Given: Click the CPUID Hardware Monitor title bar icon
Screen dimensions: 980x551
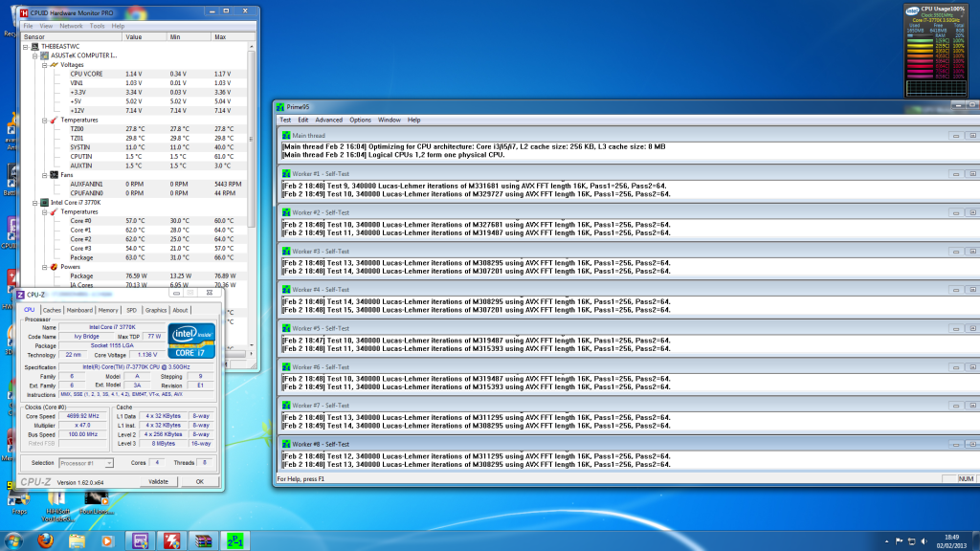Looking at the screenshot, I should [x=24, y=12].
